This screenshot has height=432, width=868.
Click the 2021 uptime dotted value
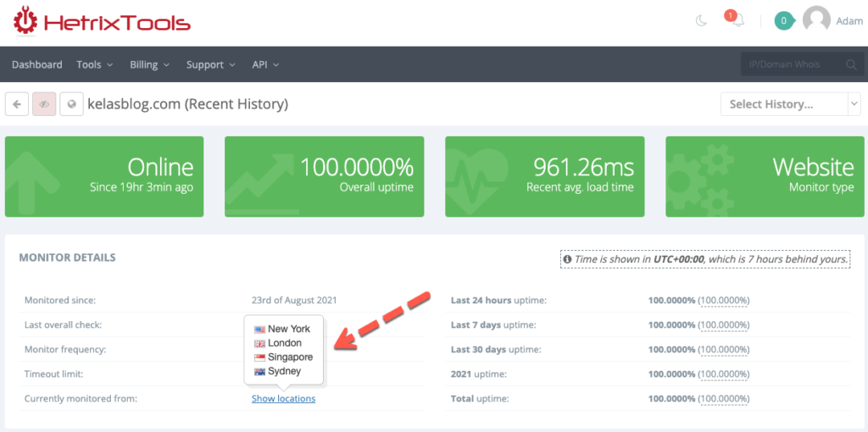724,374
